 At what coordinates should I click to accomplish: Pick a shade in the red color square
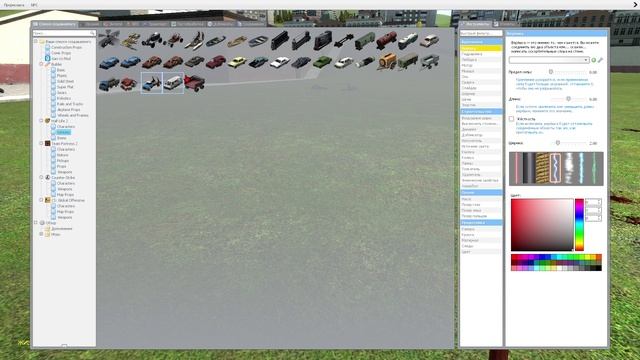coord(542,224)
